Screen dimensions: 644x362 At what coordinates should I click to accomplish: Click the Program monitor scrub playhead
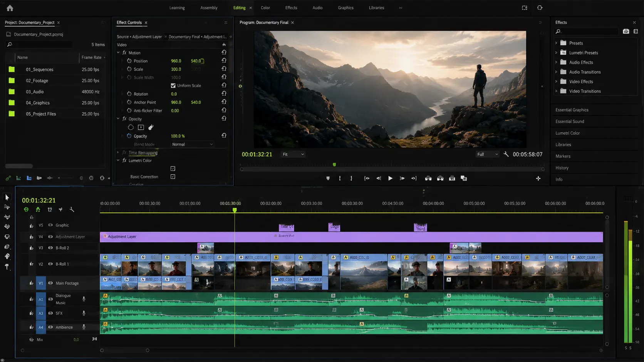(334, 165)
